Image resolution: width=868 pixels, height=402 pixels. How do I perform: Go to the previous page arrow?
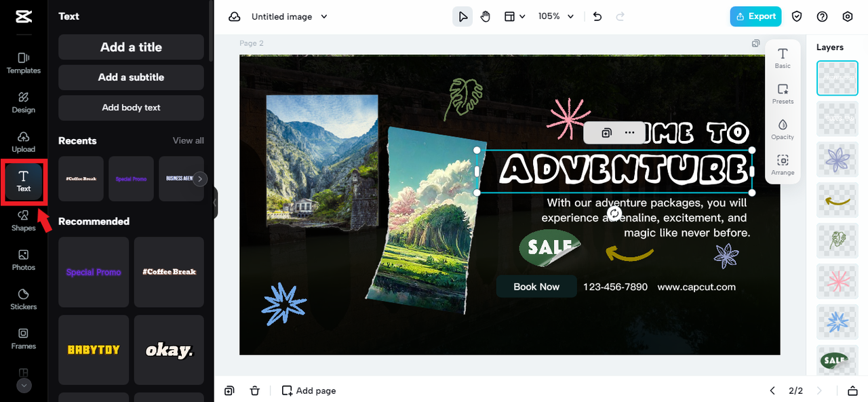click(772, 390)
